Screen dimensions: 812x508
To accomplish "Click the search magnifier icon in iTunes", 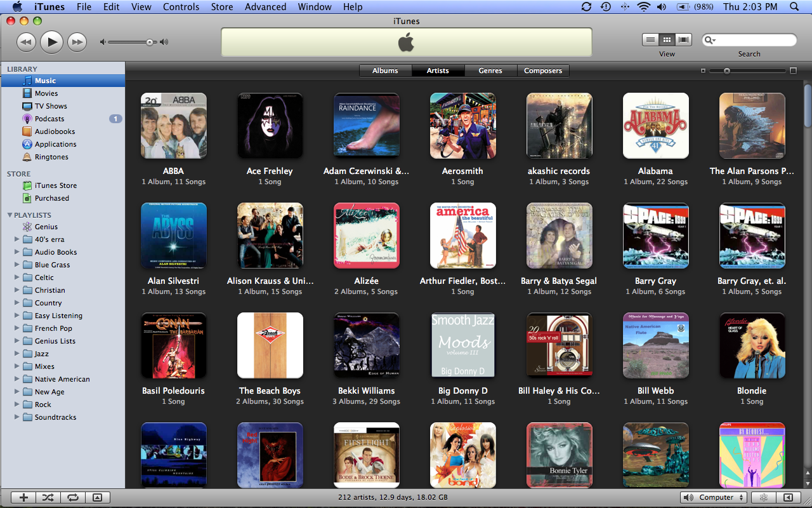I will 710,40.
